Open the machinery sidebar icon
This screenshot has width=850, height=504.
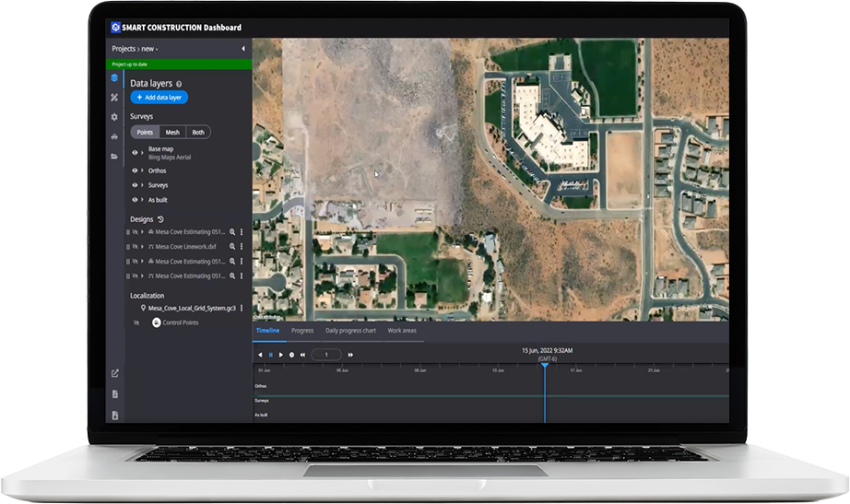(x=114, y=136)
